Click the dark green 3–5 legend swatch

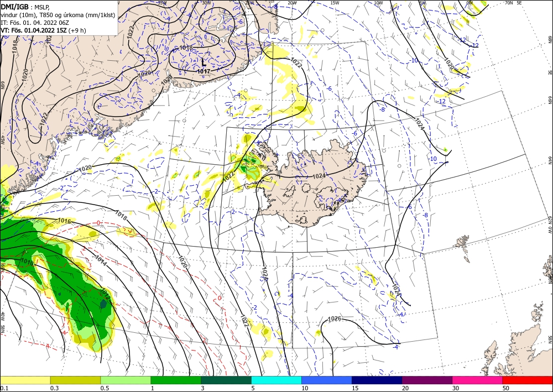tap(226, 380)
